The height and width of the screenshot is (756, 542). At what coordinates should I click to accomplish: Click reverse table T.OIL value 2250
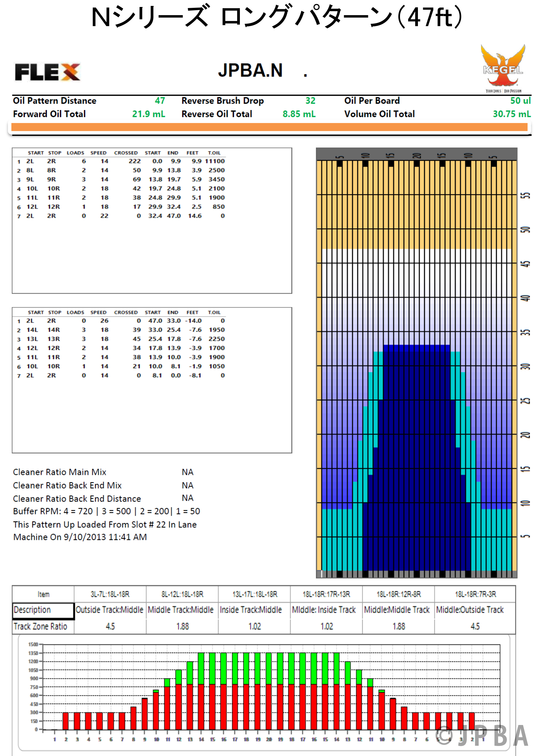point(217,339)
